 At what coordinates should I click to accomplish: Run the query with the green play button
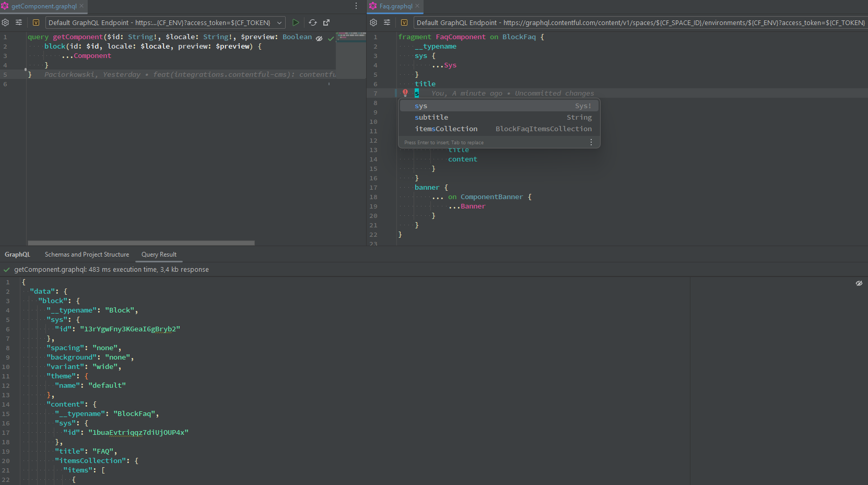[296, 22]
